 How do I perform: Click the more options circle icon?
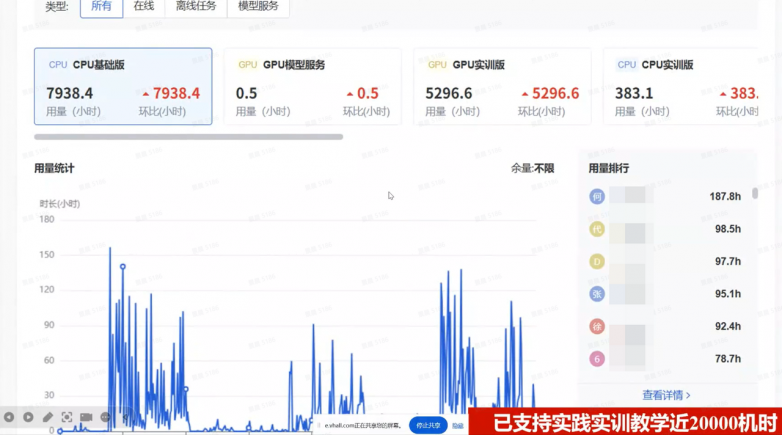point(104,417)
